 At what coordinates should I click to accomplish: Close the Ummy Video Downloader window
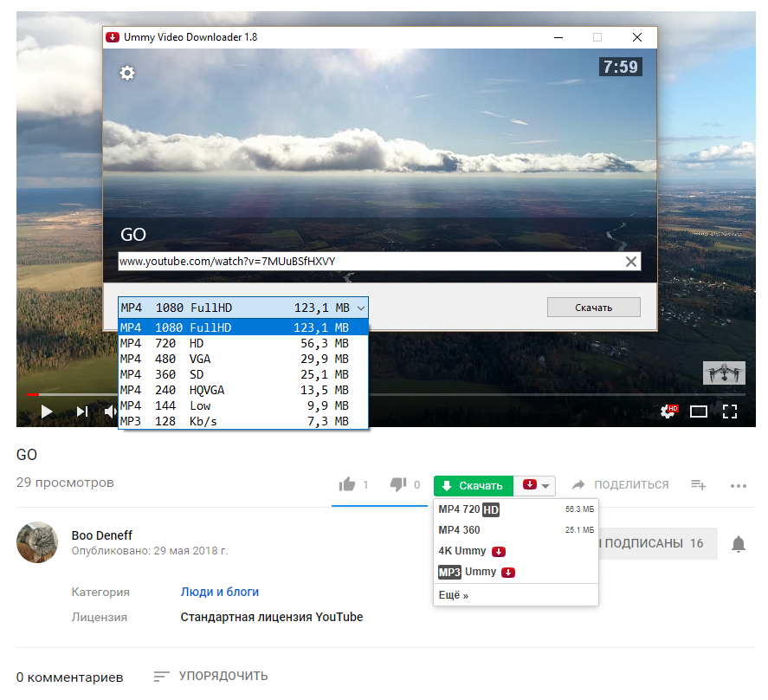[636, 38]
